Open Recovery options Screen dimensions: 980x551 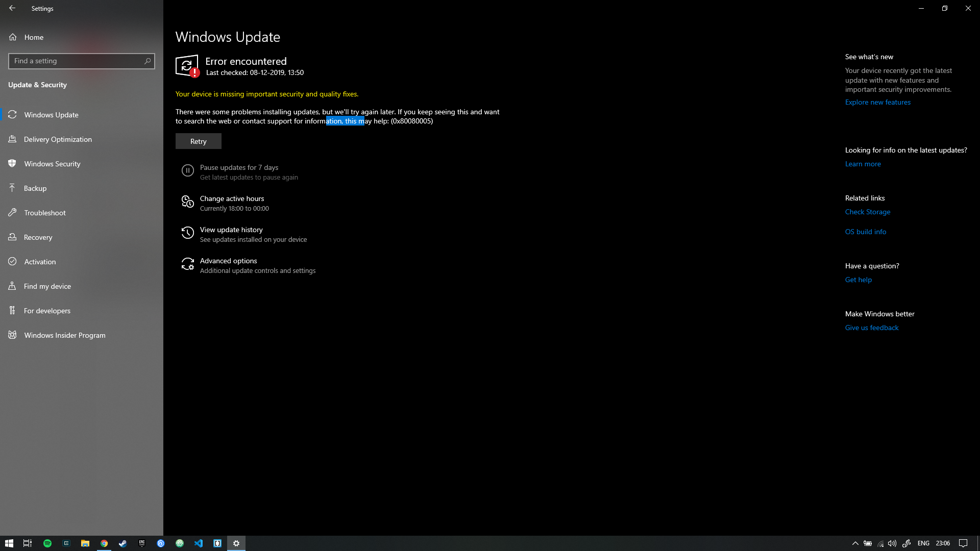82,237
